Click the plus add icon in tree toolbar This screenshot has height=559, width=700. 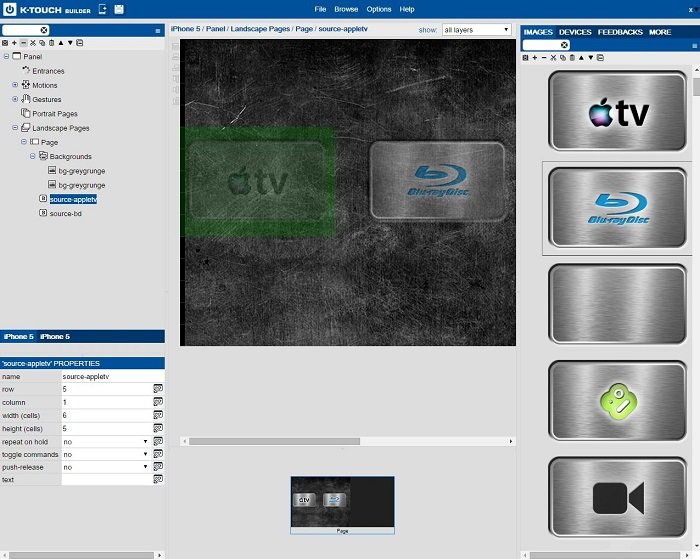tap(14, 43)
